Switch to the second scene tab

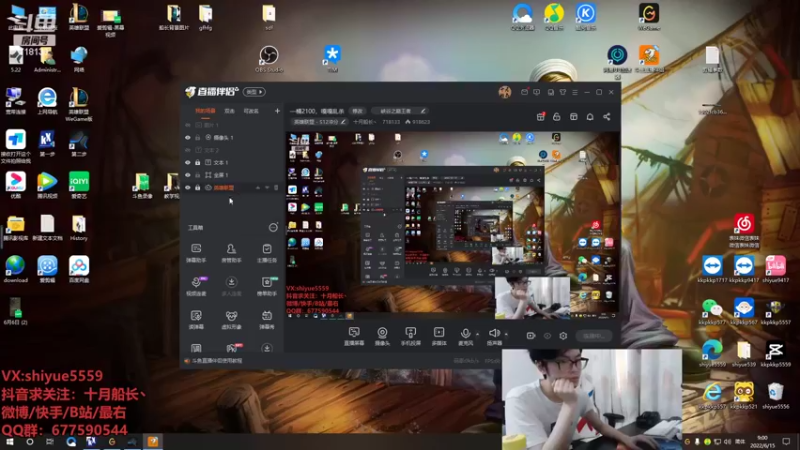[x=230, y=111]
